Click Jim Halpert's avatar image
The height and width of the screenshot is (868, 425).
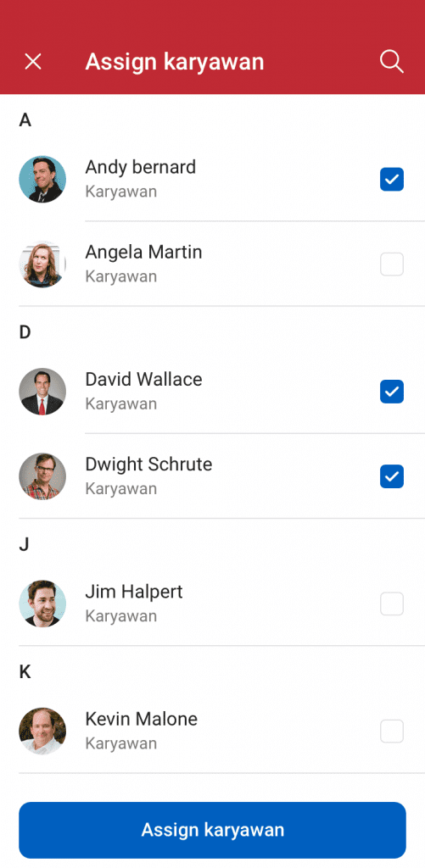[x=42, y=604]
